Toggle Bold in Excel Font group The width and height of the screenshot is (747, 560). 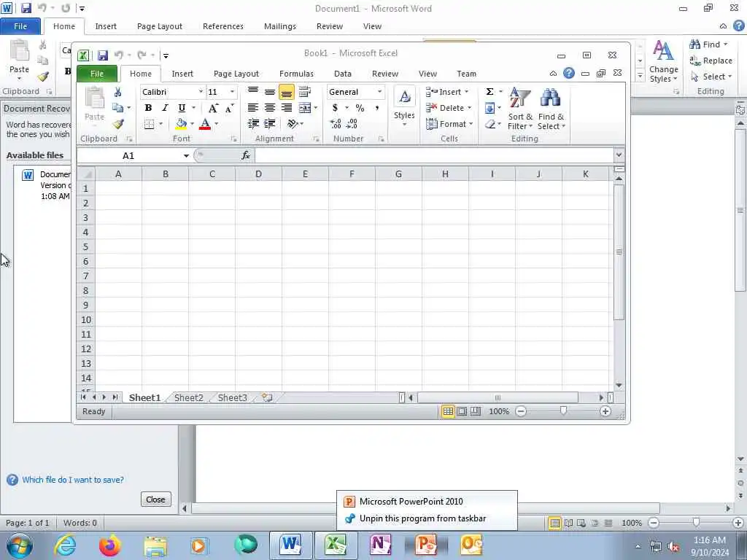148,108
